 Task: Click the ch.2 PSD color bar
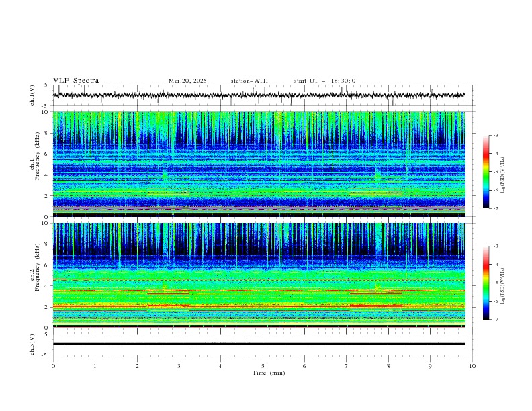pyautogui.click(x=486, y=283)
